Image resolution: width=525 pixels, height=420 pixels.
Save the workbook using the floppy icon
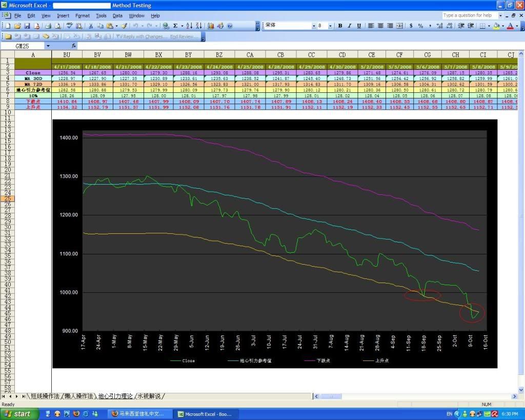27,26
